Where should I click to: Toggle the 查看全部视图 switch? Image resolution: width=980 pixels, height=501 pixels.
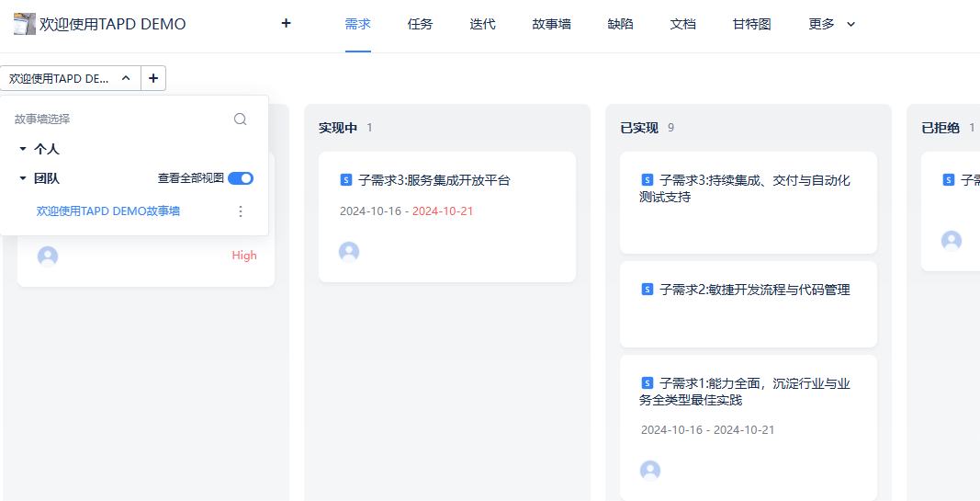(x=241, y=179)
